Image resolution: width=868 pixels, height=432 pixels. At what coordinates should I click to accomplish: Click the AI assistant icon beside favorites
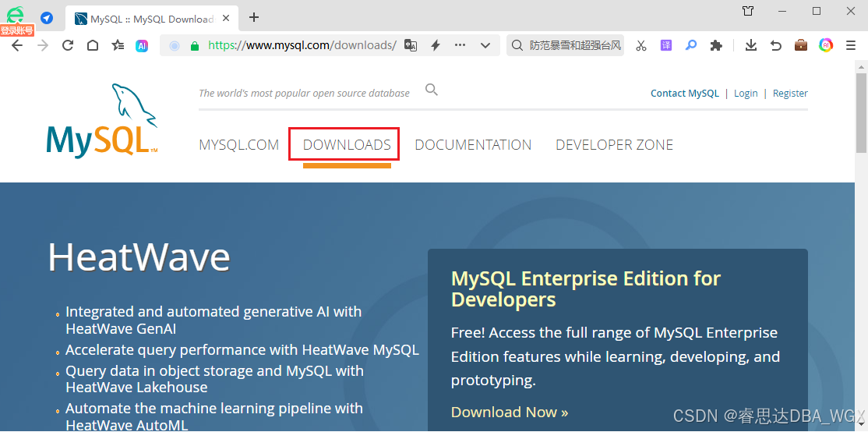pyautogui.click(x=142, y=46)
